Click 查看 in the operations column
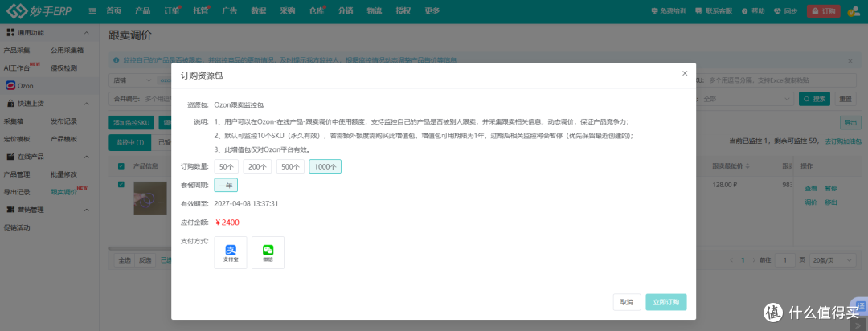 coord(810,188)
